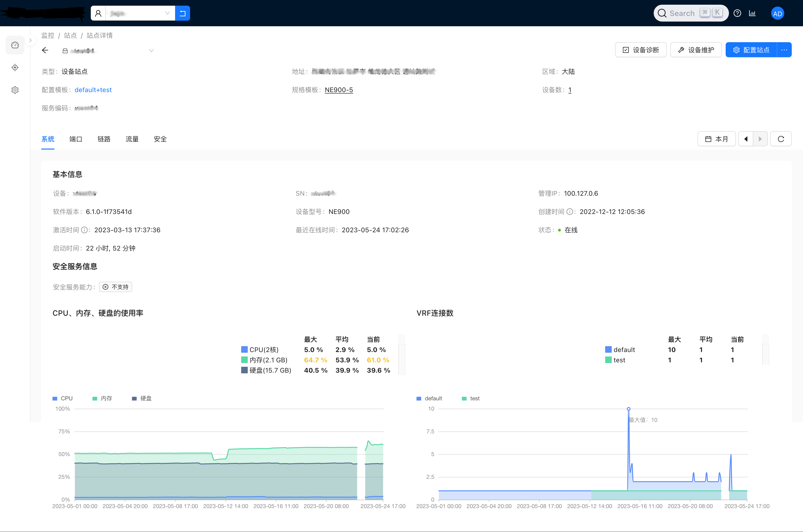
Task: Open the device count link 1
Action: (x=570, y=90)
